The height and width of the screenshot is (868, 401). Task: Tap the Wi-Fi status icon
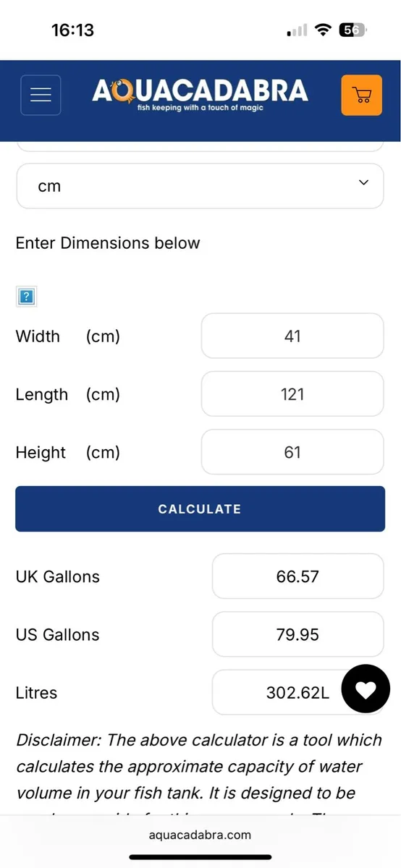click(323, 30)
